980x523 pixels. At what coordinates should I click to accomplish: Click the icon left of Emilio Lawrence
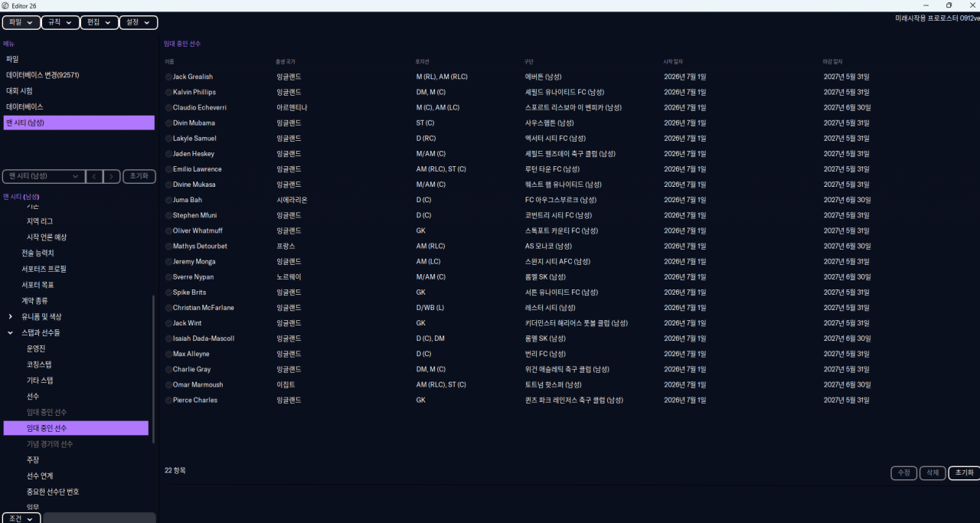pos(168,169)
